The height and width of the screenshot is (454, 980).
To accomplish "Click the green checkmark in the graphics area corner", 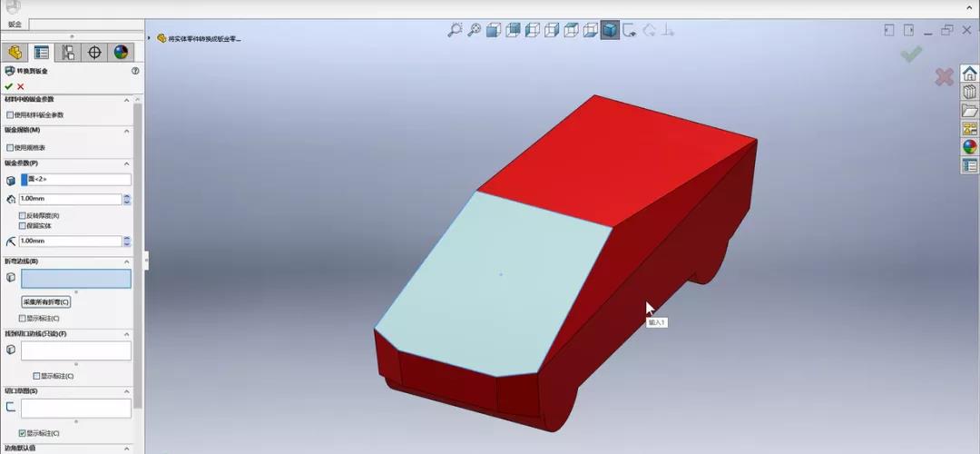I will 911,54.
